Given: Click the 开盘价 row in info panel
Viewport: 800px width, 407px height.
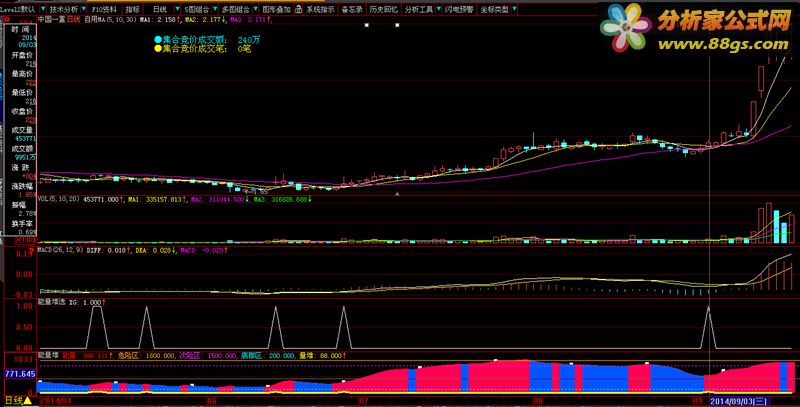Looking at the screenshot, I should pyautogui.click(x=22, y=55).
